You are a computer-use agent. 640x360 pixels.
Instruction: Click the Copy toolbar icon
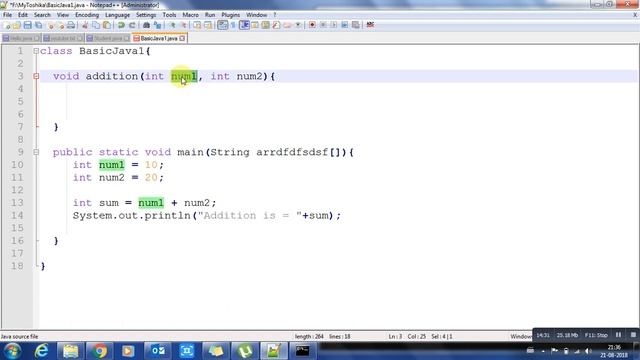click(96, 25)
